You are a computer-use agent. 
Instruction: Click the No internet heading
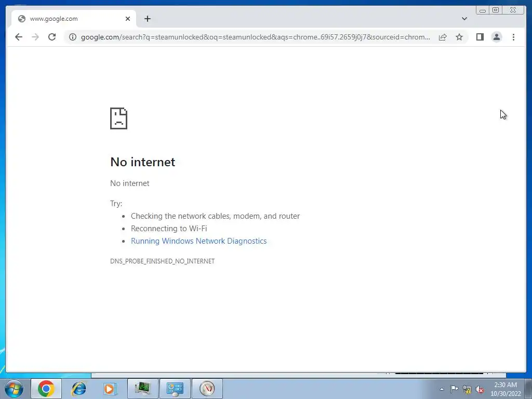point(143,162)
